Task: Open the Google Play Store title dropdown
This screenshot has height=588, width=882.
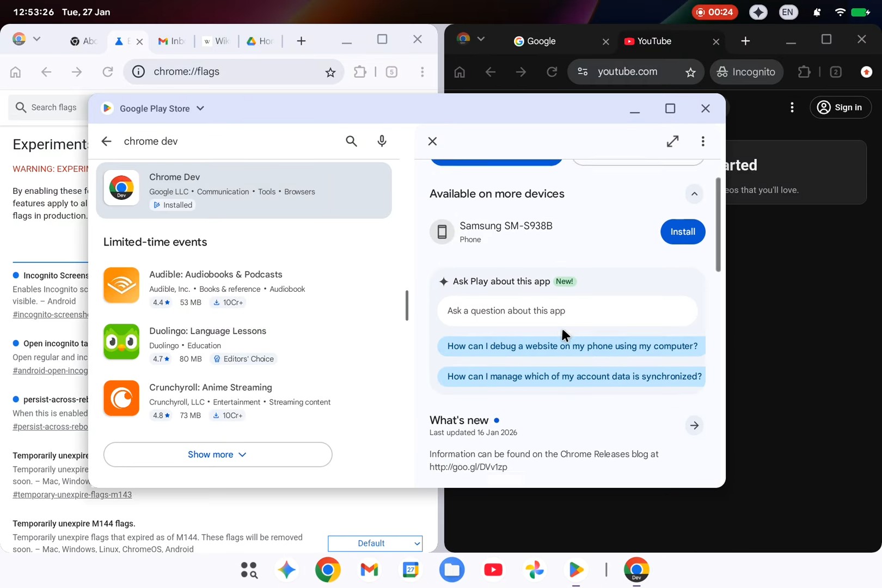Action: pos(200,108)
